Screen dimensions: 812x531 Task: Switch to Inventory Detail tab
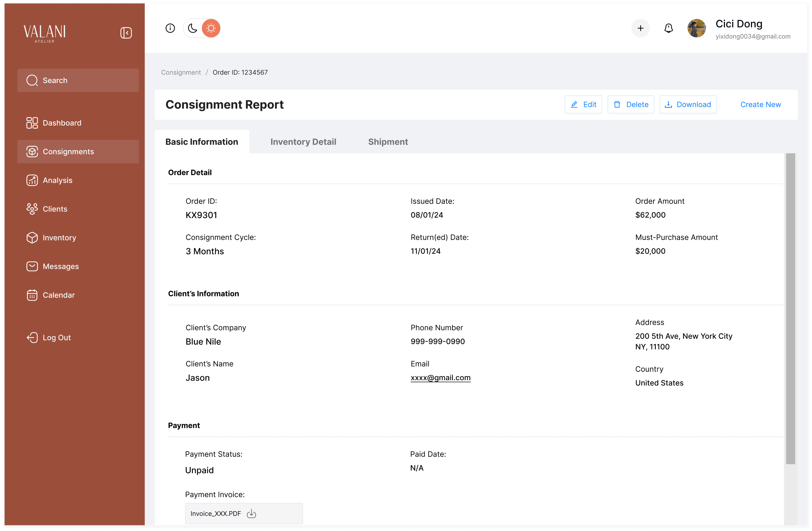coord(303,142)
